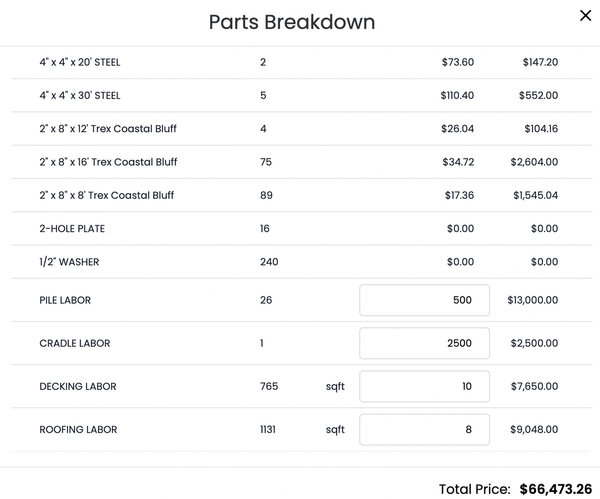The width and height of the screenshot is (600, 499).
Task: Click the ROOFING LABOR label
Action: point(78,430)
